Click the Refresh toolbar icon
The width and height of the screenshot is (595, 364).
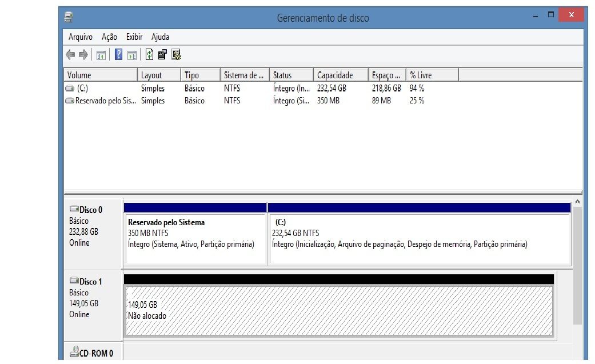150,55
